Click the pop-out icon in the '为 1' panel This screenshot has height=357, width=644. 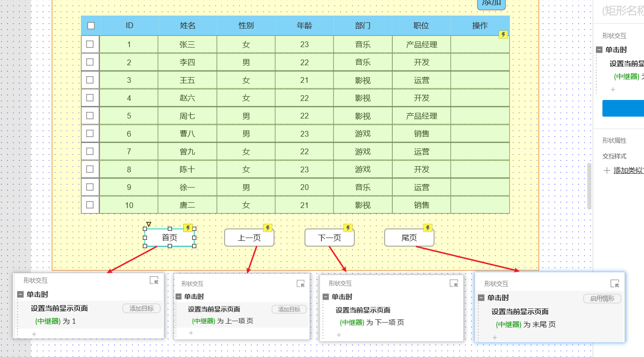(154, 280)
